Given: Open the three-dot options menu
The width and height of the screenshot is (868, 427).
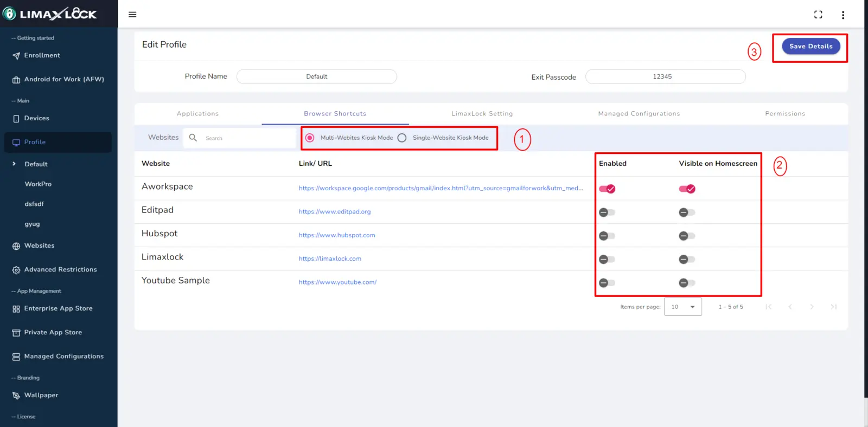Looking at the screenshot, I should pyautogui.click(x=843, y=15).
